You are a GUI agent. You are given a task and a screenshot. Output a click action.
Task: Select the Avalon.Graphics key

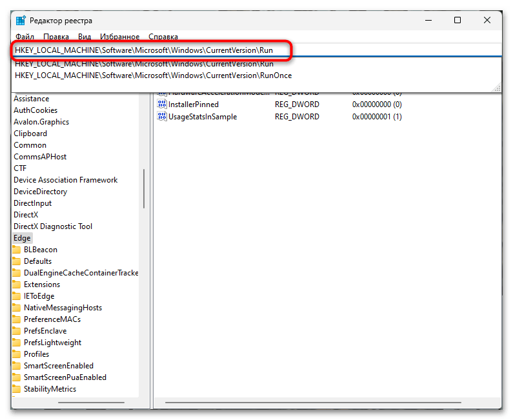pyautogui.click(x=41, y=122)
